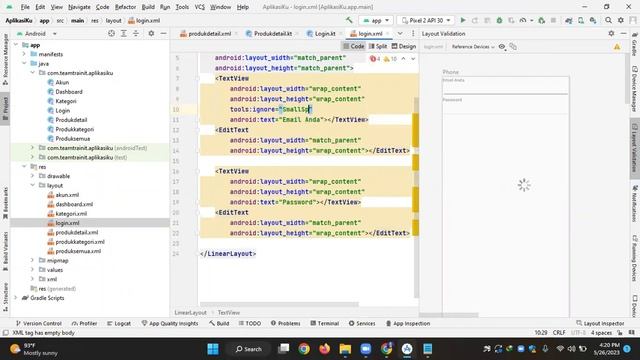This screenshot has width=640, height=360.
Task: Toggle the Project side tool window
Action: point(5,108)
